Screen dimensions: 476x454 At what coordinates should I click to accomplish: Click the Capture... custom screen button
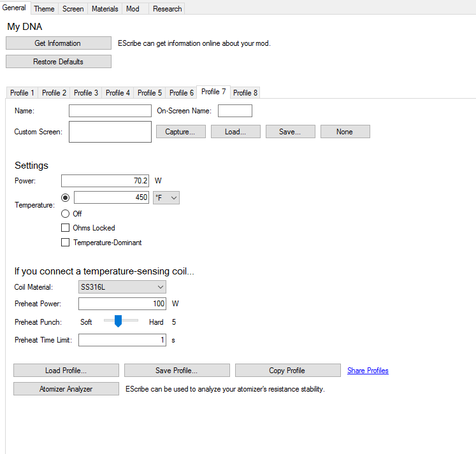point(181,132)
